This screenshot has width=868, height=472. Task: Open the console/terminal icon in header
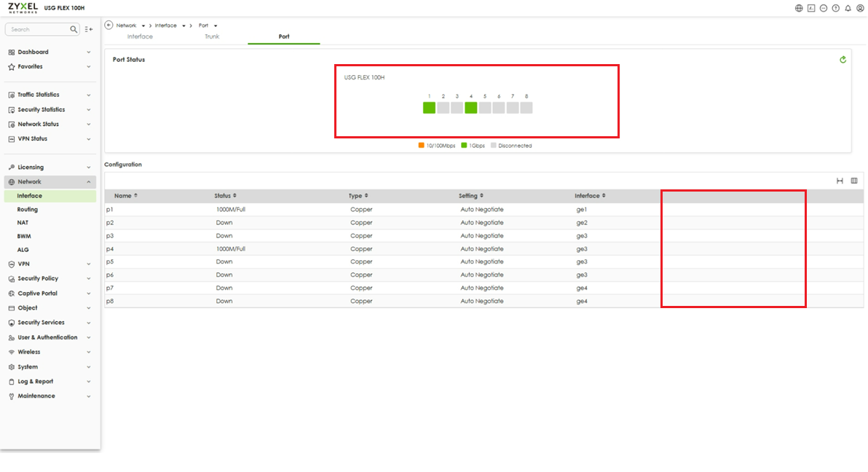click(x=811, y=8)
